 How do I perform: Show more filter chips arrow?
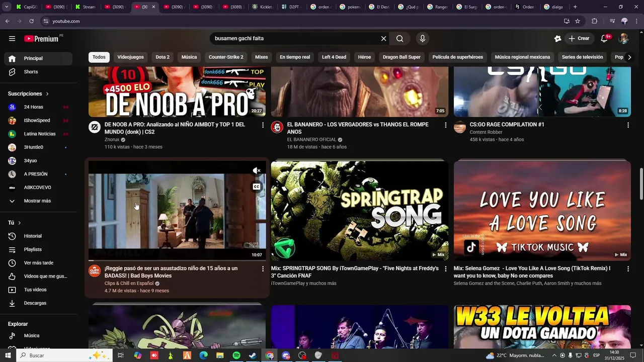click(x=629, y=57)
